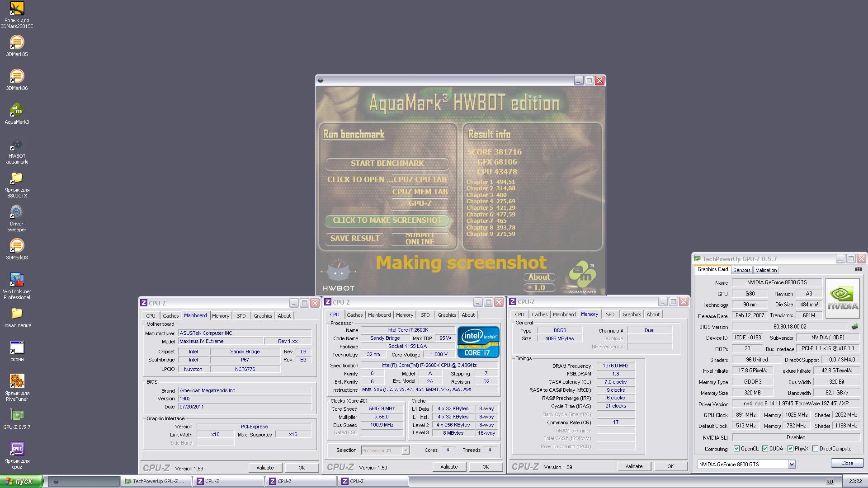Screen dimensions: 868x488
Task: Click Validate in Mainboard CPU-Z window
Action: pos(265,468)
